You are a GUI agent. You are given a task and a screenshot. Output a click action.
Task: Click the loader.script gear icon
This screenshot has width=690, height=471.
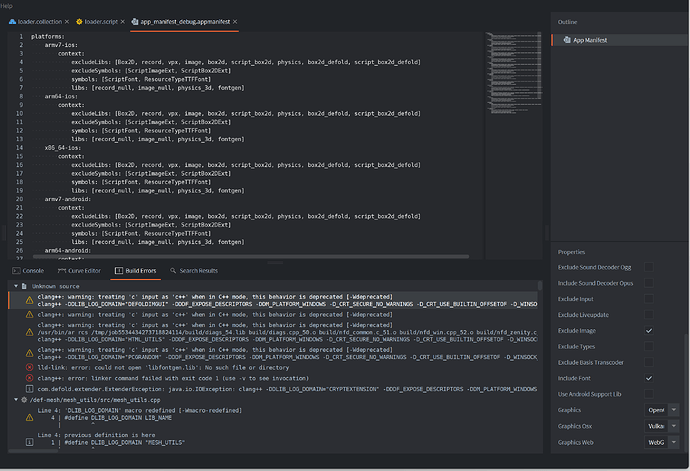click(79, 22)
